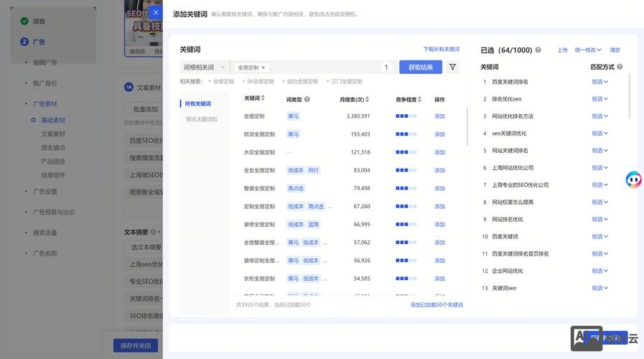Sort by 竞争程度 column arrows
Screen dimensions: 644x359
(419, 99)
